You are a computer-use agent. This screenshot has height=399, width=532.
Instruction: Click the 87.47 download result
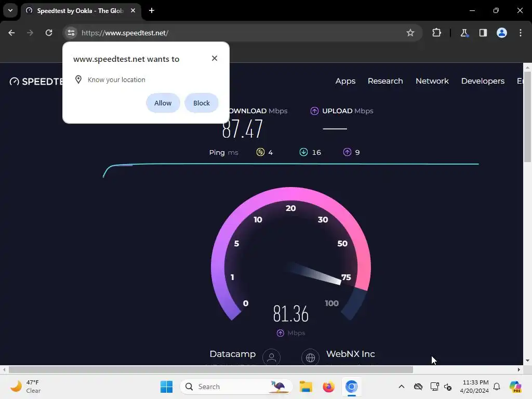(242, 129)
